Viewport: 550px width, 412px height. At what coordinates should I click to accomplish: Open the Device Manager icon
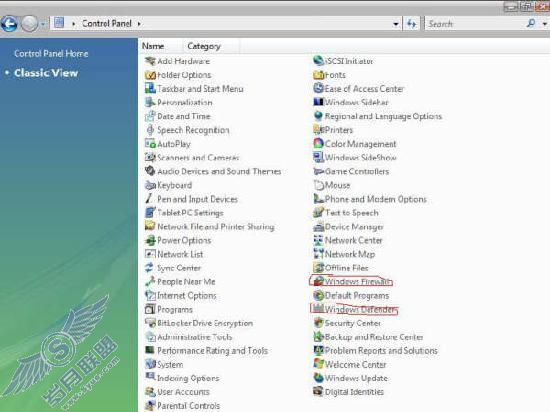tap(318, 227)
